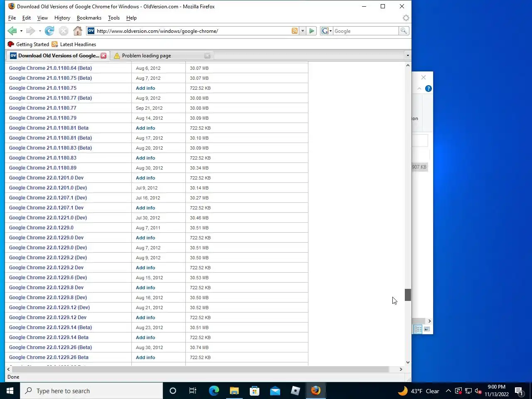Open the list all tabs dropdown
Viewport: 532px width, 399px height.
408,56
